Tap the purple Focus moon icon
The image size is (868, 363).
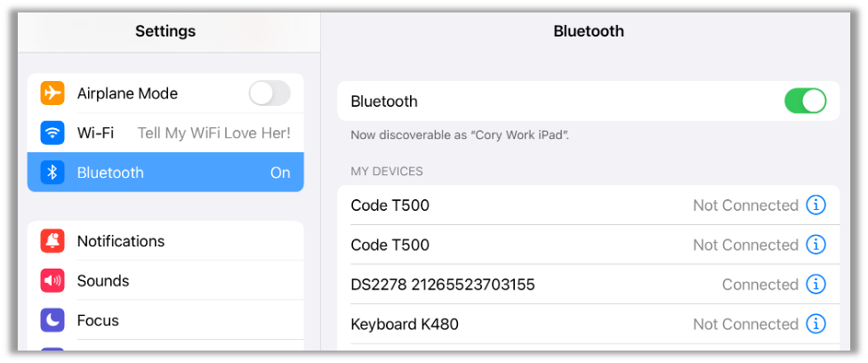(52, 320)
